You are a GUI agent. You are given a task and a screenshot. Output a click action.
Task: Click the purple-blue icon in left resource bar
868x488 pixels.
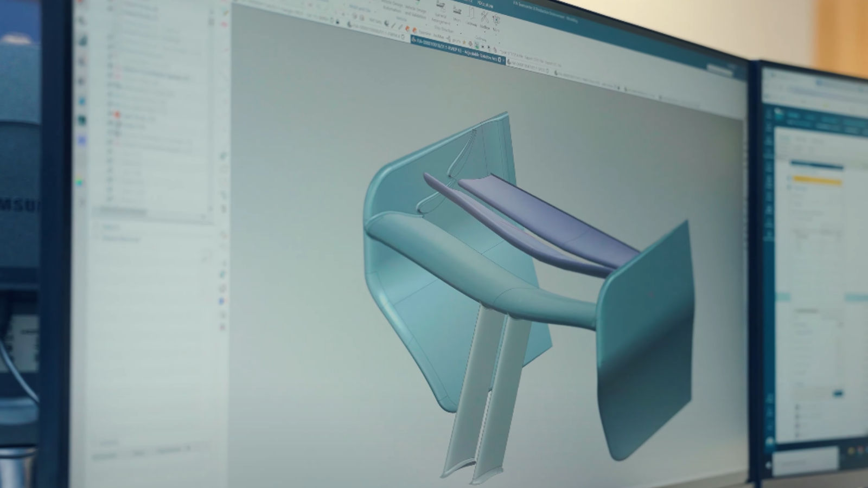tap(81, 140)
